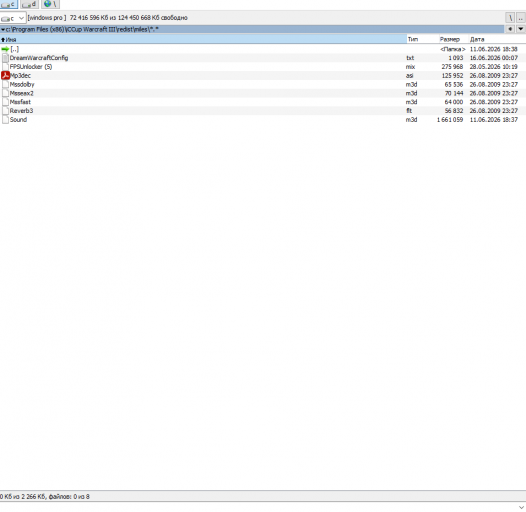The width and height of the screenshot is (526, 512).
Task: Select the Sound file name
Action: (18, 120)
